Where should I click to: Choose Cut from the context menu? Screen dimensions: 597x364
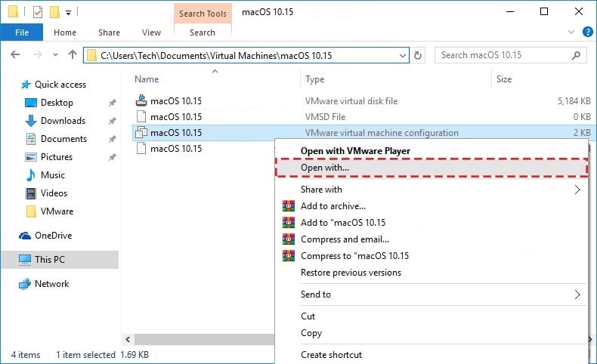tap(308, 316)
